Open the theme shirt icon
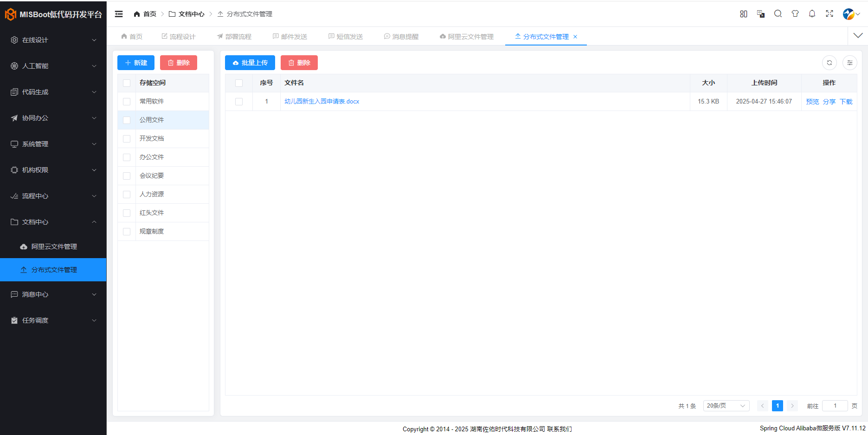Viewport: 868px width, 435px height. click(x=795, y=14)
